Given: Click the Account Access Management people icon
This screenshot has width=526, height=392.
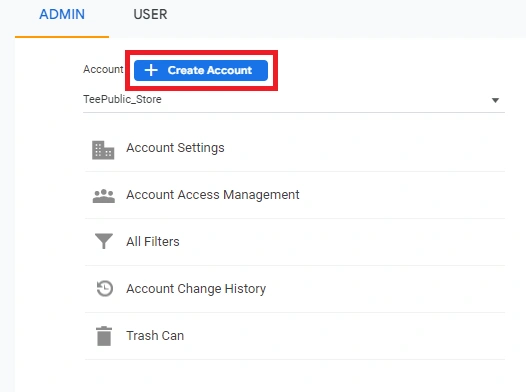Looking at the screenshot, I should pos(104,196).
